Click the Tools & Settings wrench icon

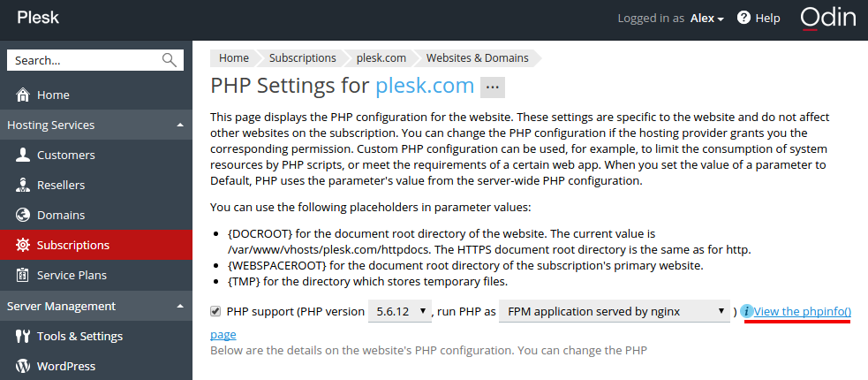(x=23, y=336)
